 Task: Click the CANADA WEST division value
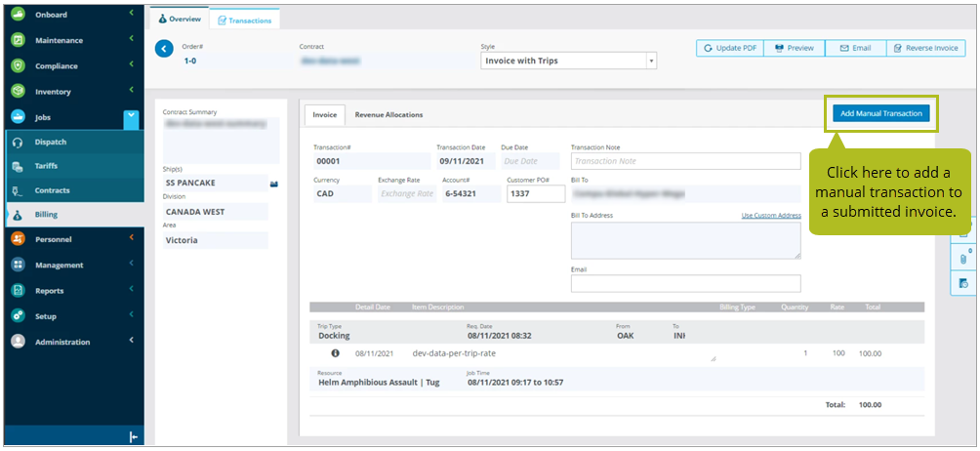click(195, 212)
